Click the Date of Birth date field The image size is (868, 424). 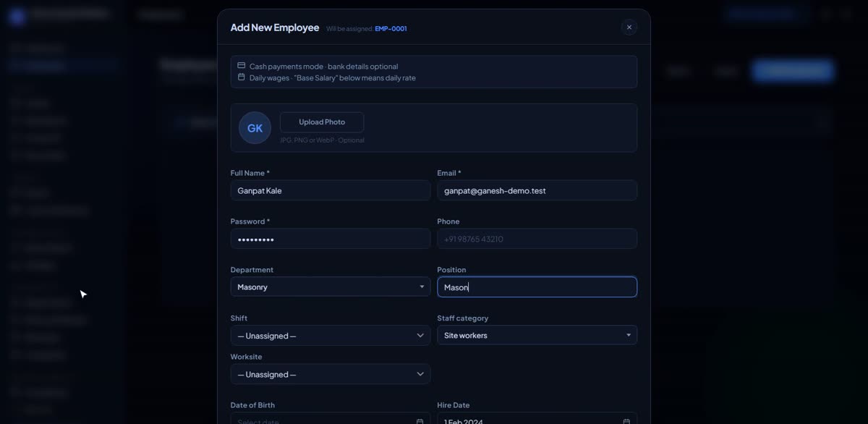click(331, 419)
